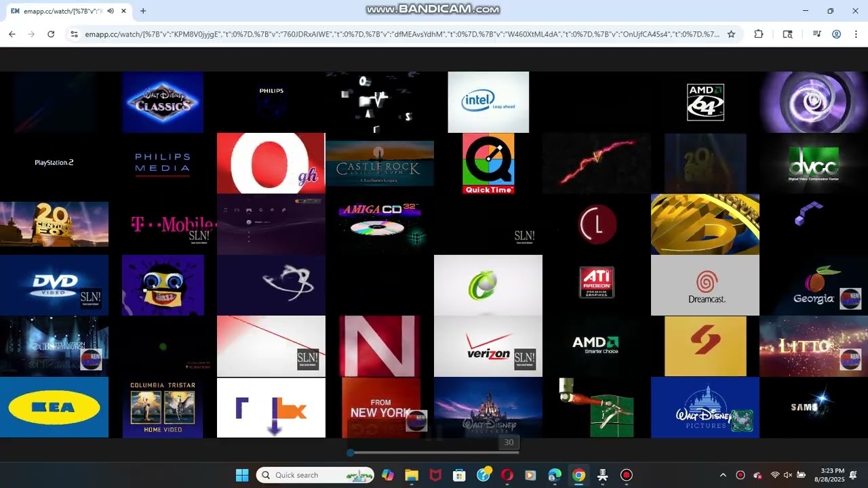This screenshot has height=488, width=868.
Task: Select the DVD Video logo video
Action: 54,285
